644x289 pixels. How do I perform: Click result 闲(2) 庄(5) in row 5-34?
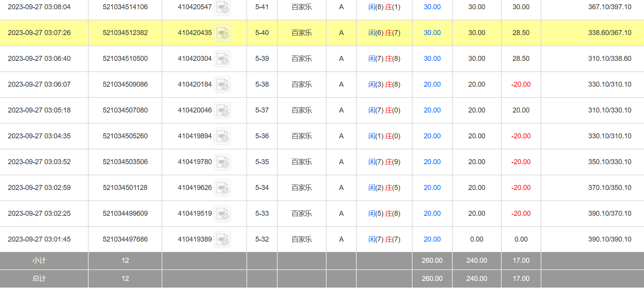coord(384,188)
